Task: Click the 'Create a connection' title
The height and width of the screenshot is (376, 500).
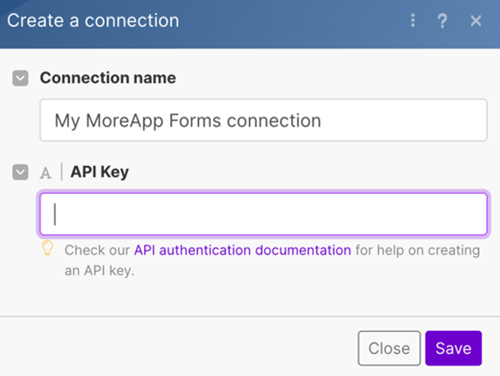Action: (x=93, y=21)
